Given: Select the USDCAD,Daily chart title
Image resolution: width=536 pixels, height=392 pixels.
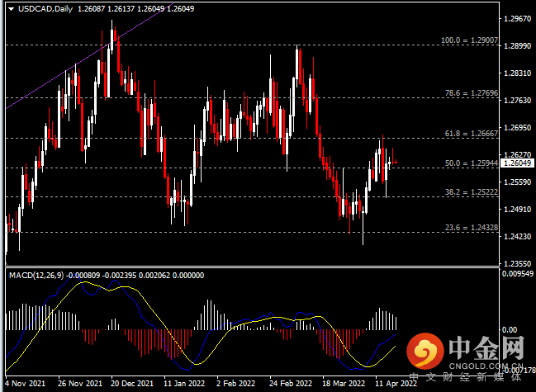Looking at the screenshot, I should tap(45, 9).
